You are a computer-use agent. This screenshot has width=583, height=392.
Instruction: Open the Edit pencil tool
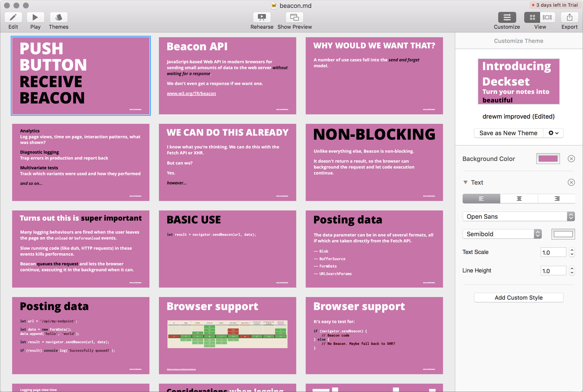[13, 17]
